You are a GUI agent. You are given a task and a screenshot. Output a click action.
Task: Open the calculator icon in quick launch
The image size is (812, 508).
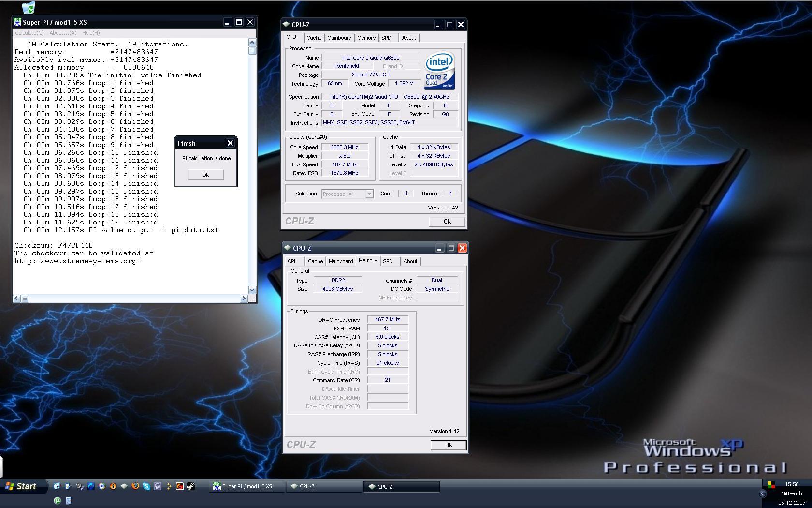69,500
